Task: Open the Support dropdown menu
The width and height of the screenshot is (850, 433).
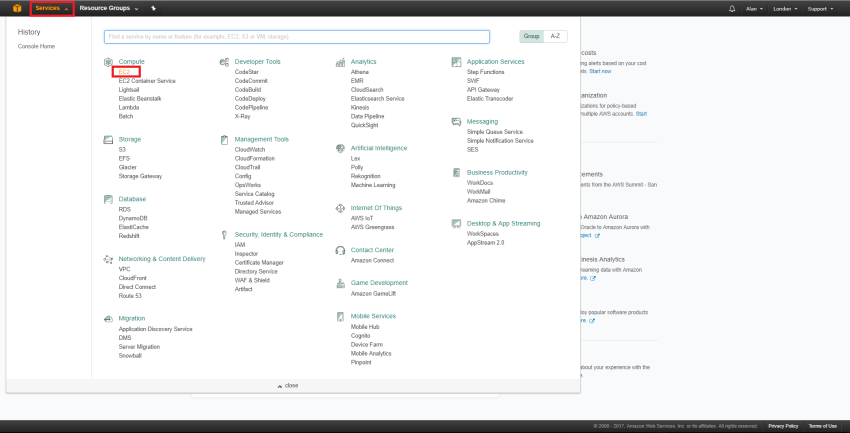Action: (820, 9)
